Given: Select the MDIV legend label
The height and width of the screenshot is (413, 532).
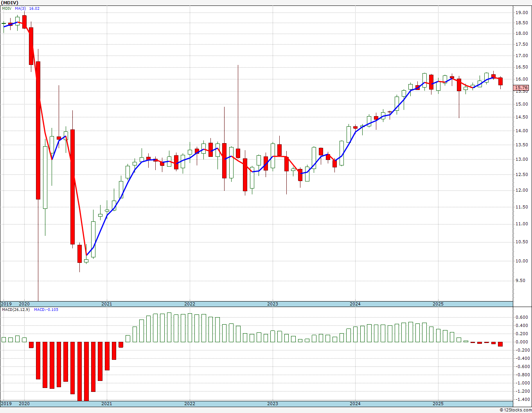Looking at the screenshot, I should pos(7,9).
